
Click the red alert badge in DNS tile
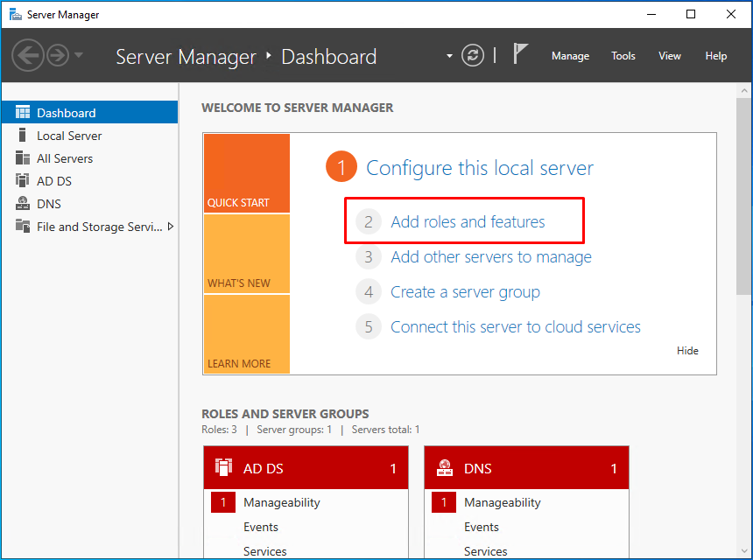pos(444,502)
